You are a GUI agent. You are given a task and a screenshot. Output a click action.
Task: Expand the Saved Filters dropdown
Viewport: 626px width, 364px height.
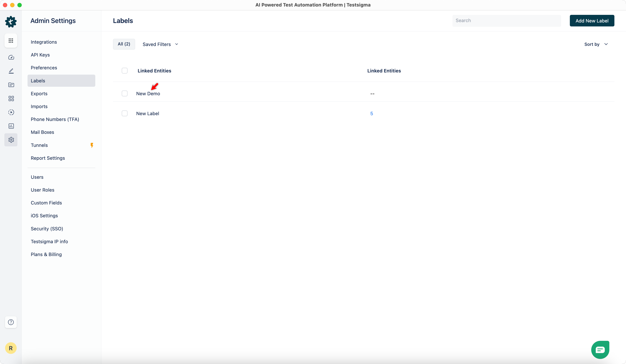point(160,44)
